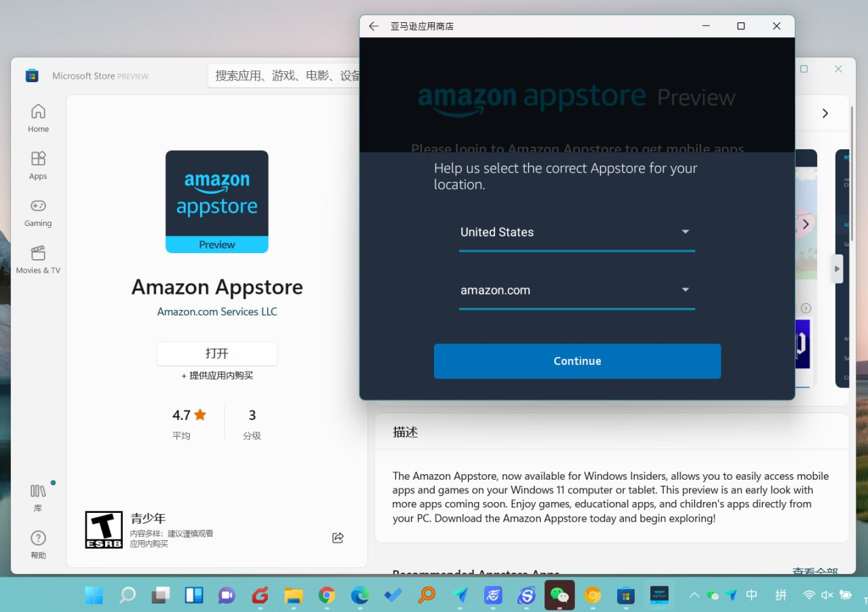Viewport: 868px width, 612px height.
Task: Click the 打开 (Open) button
Action: pos(217,353)
